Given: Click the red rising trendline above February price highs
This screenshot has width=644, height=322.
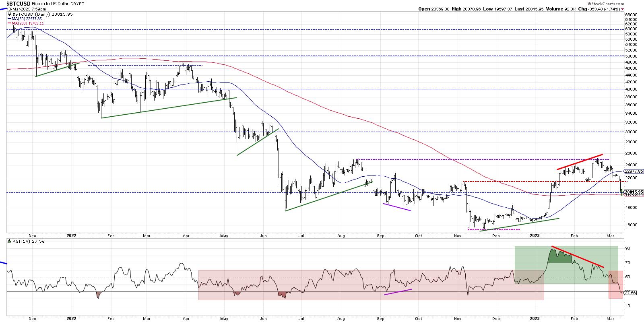Looking at the screenshot, I should (580, 161).
